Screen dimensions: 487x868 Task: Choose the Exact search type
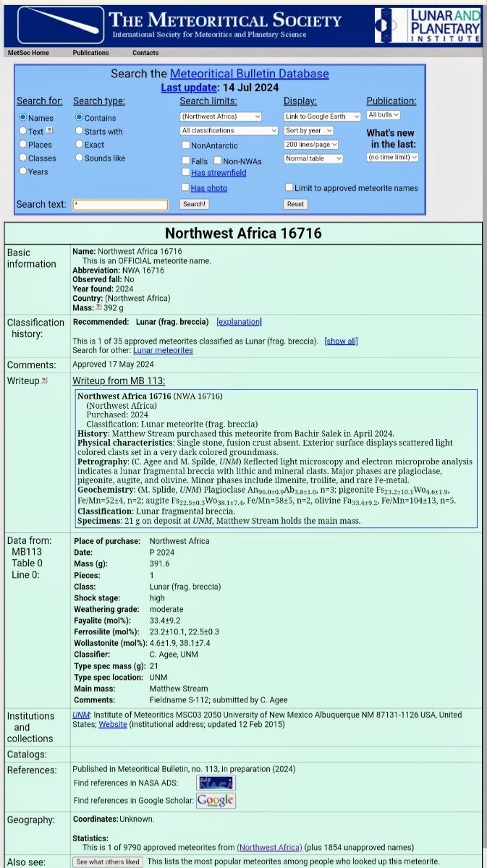(x=79, y=144)
